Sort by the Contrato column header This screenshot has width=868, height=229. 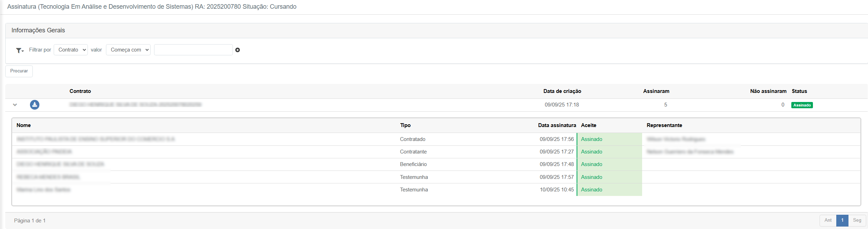click(x=80, y=91)
